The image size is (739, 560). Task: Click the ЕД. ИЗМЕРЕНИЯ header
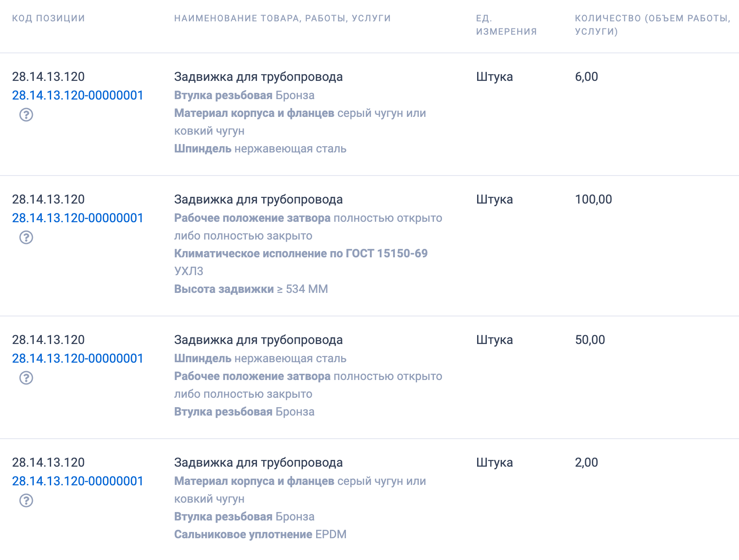point(506,24)
